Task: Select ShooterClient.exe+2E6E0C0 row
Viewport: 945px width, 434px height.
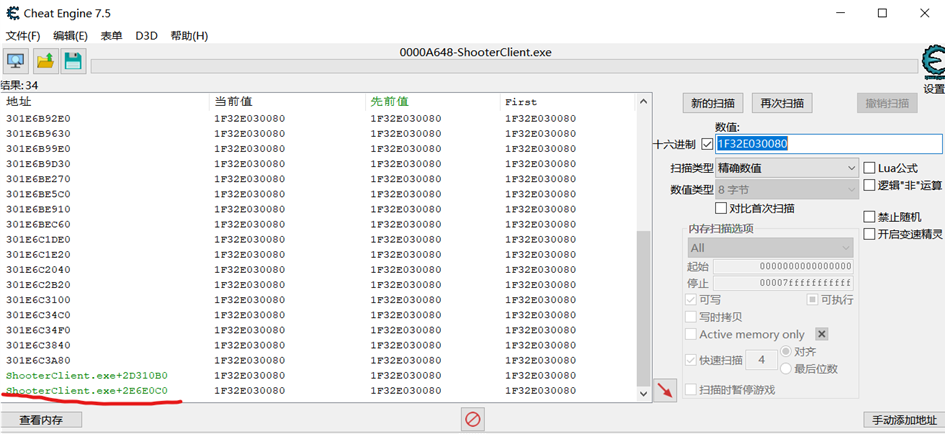Action: click(x=319, y=391)
